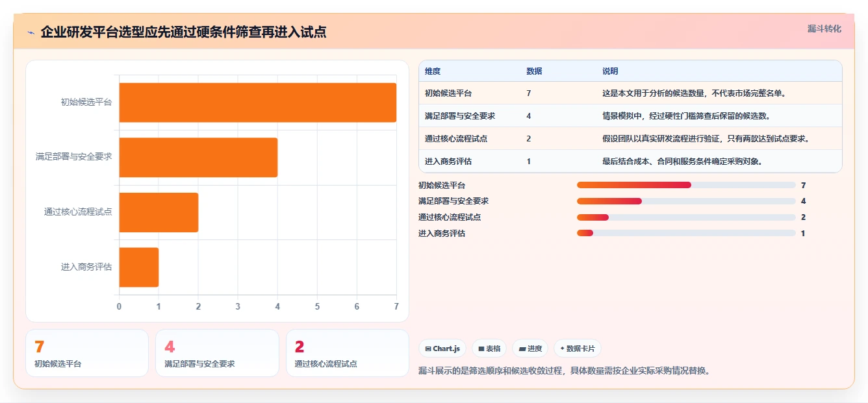Screen dimensions: 868x403
Task: Click the 初始候选平台 progress bar
Action: pos(686,185)
